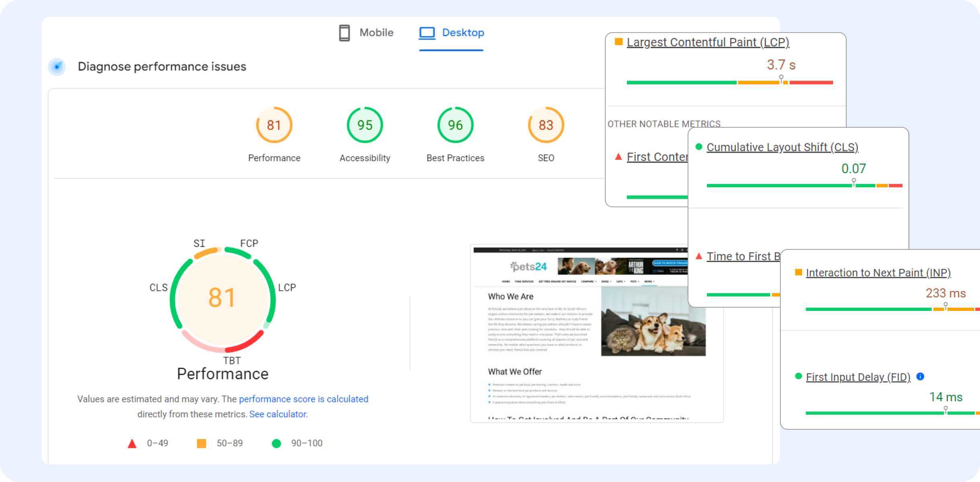Click the green circle 90–100 legend icon
The height and width of the screenshot is (482, 980).
276,443
